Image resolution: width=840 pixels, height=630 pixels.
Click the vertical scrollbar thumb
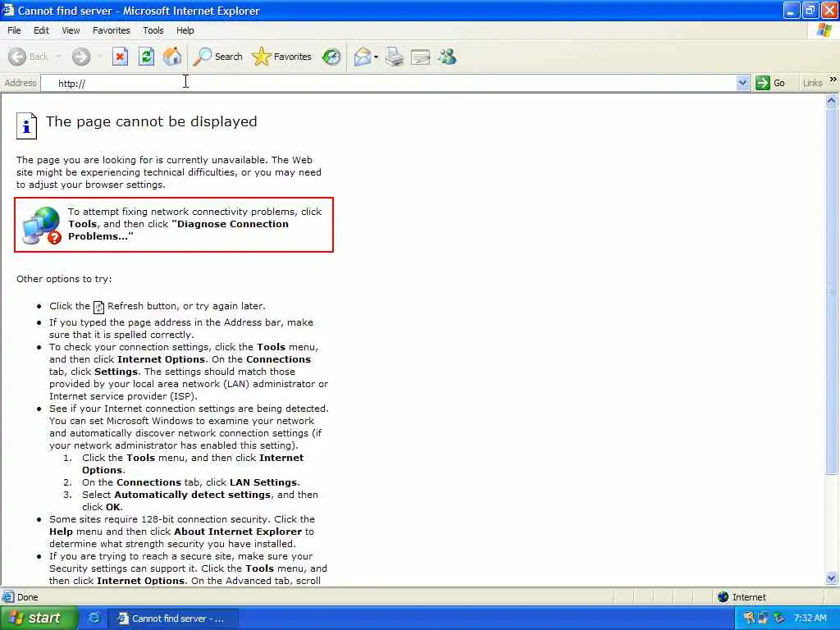click(832, 291)
